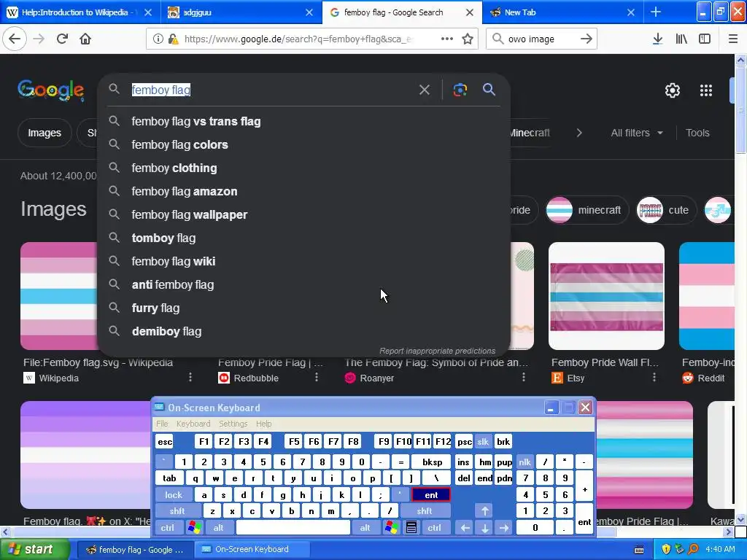747x560 pixels.
Task: Toggle left ctrl key on keyboard
Action: coord(167,528)
